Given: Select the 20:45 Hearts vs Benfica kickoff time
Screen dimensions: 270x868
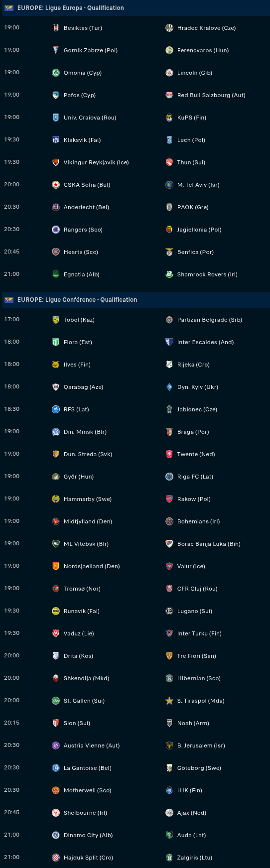Looking at the screenshot, I should point(12,252).
